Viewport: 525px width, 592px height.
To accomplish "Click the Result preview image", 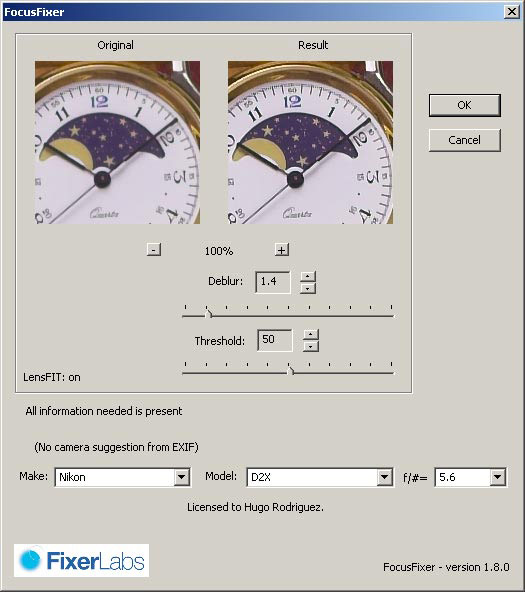I will [311, 142].
